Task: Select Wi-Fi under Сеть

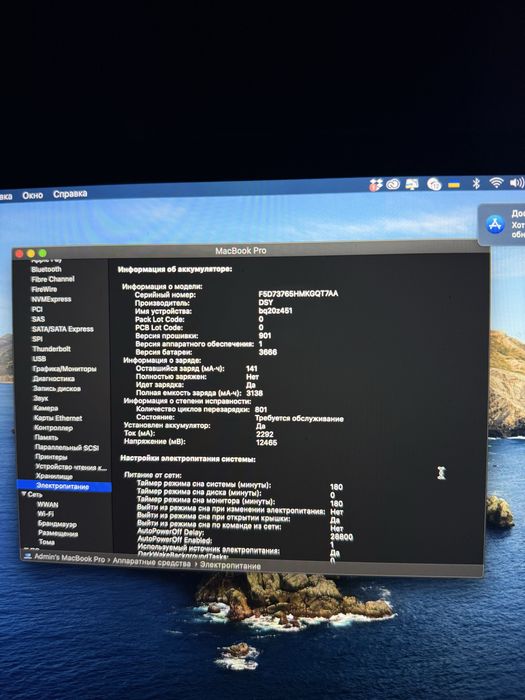Action: coord(45,514)
